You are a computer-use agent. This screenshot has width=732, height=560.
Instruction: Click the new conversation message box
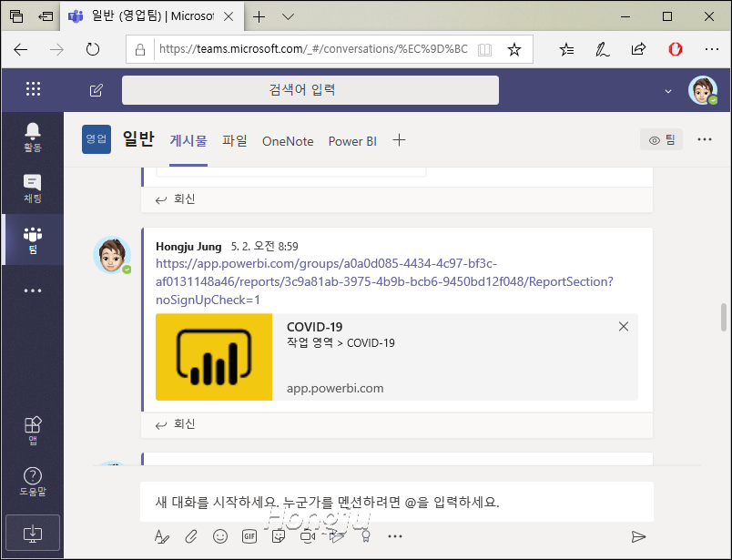tap(397, 502)
